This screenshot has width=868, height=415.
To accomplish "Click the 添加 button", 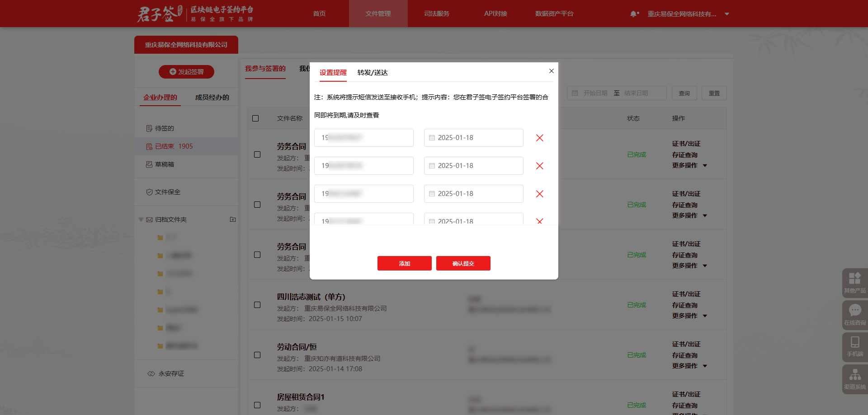I will click(x=405, y=263).
